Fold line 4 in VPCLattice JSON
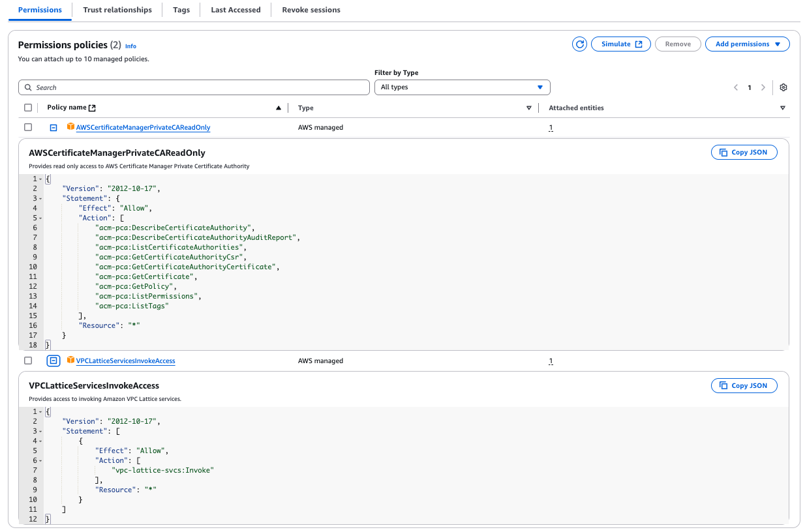The width and height of the screenshot is (805, 532). coord(40,441)
